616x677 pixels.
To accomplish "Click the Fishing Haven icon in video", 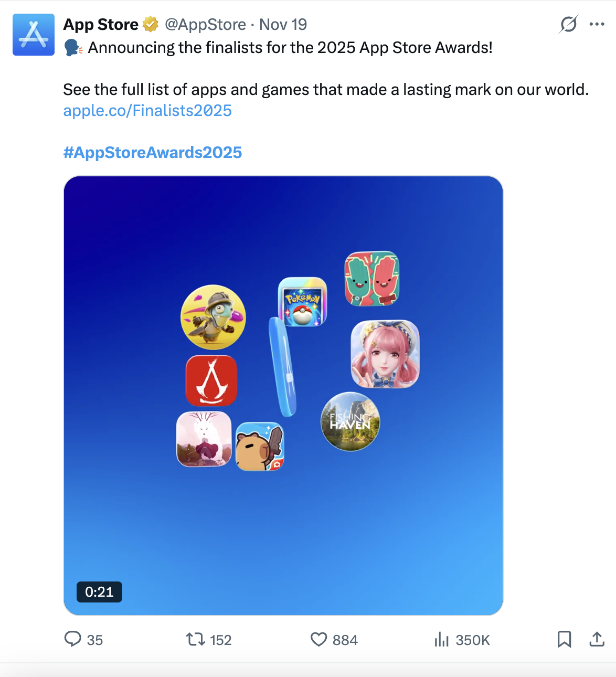I will click(x=350, y=421).
